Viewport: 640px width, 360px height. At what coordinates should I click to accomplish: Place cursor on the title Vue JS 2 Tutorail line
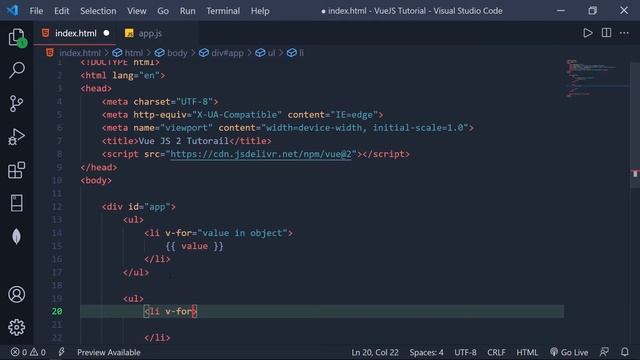click(x=187, y=141)
